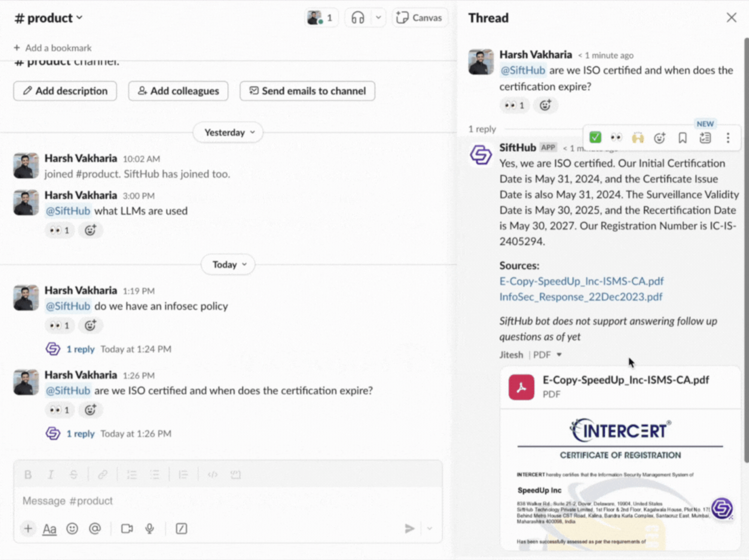Screen dimensions: 749x560
Task: Click the microphone record audio clip icon
Action: click(150, 528)
